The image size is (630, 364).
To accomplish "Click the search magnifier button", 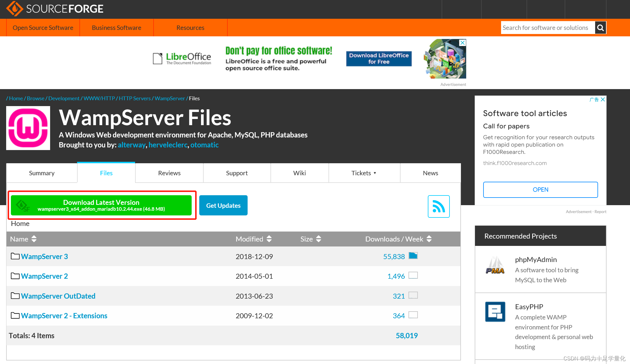I will [x=600, y=28].
